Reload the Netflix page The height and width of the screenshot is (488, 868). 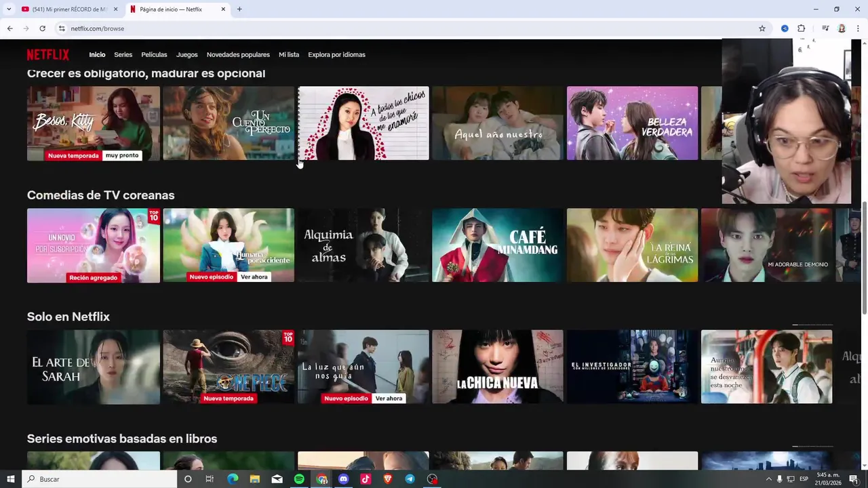pyautogui.click(x=42, y=28)
